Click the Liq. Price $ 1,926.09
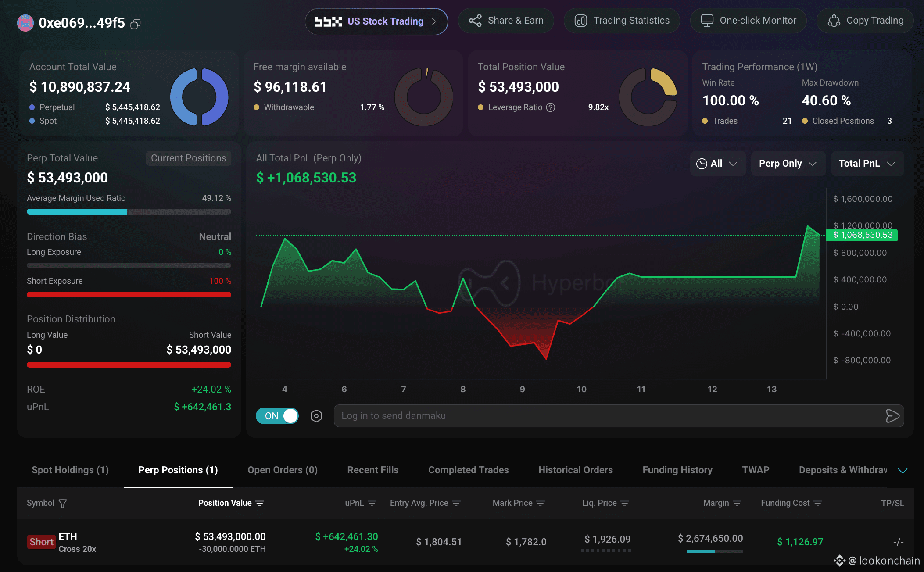Viewport: 924px width, 572px height. click(x=607, y=539)
